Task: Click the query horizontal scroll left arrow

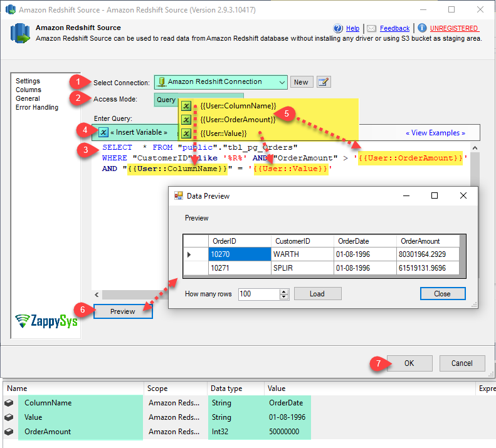Action: [97, 294]
